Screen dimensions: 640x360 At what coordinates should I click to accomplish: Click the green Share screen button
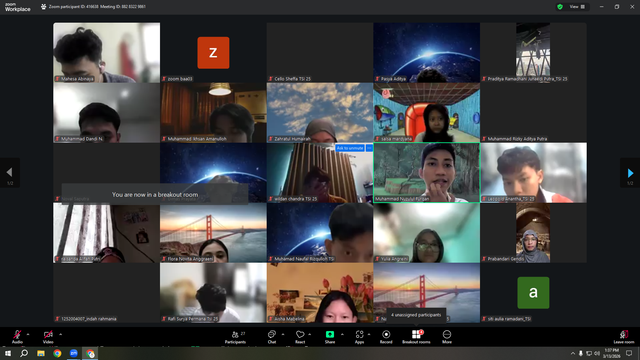tap(330, 337)
